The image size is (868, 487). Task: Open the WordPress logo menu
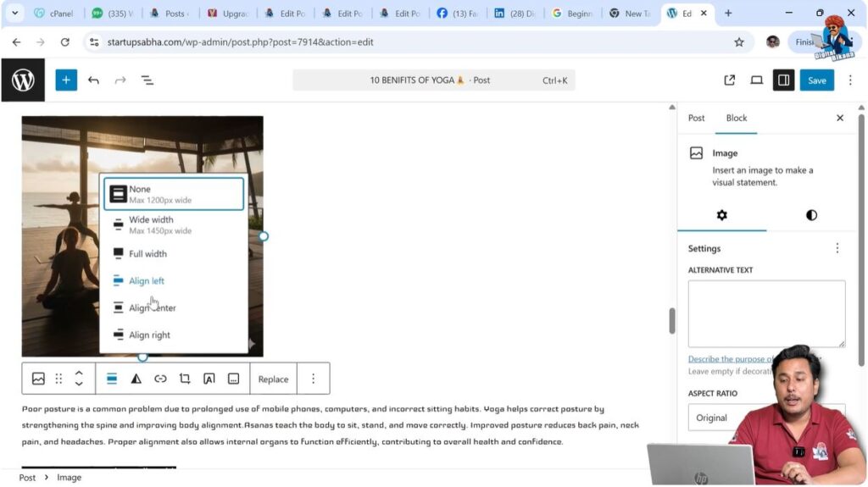coord(23,80)
